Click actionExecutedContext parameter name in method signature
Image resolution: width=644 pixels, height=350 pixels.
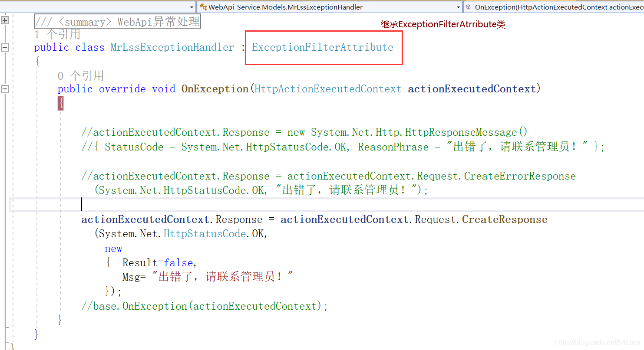point(472,89)
